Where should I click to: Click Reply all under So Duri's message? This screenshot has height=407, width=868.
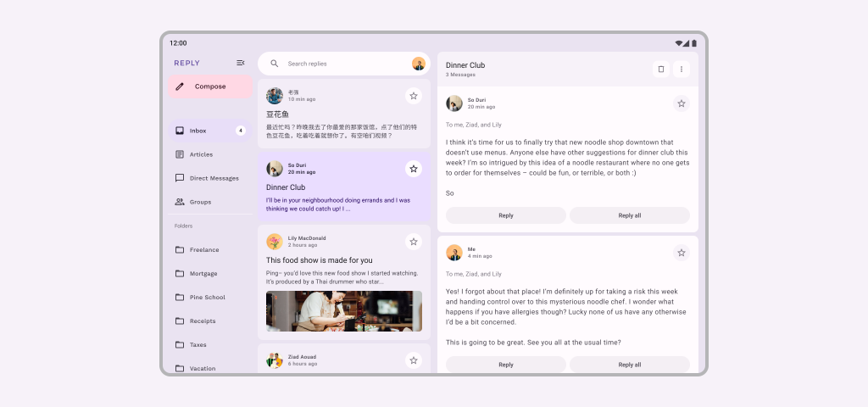click(630, 215)
